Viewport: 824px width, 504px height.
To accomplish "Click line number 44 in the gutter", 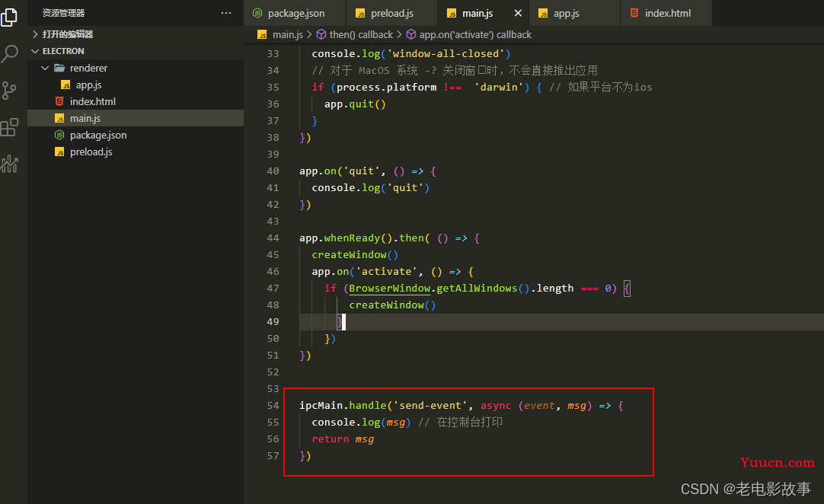I will 273,238.
